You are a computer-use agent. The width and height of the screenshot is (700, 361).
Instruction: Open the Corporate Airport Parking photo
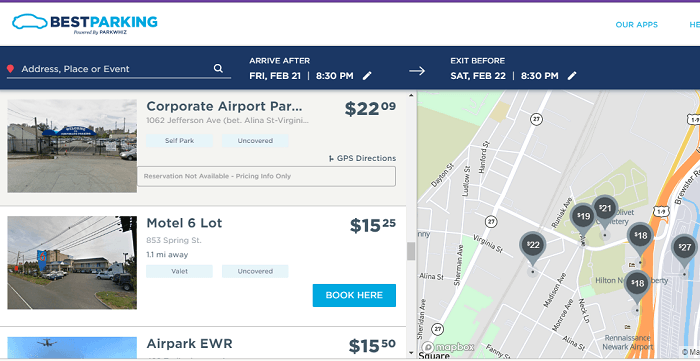point(72,146)
